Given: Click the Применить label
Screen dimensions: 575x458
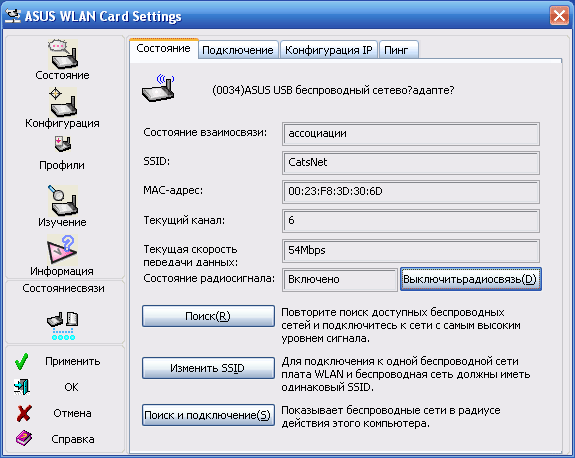Looking at the screenshot, I should click(x=73, y=361).
